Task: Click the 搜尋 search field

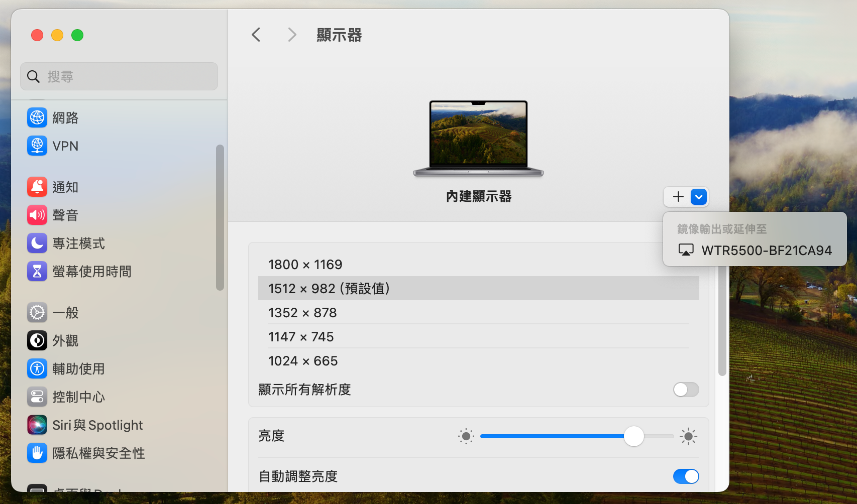Action: point(120,76)
